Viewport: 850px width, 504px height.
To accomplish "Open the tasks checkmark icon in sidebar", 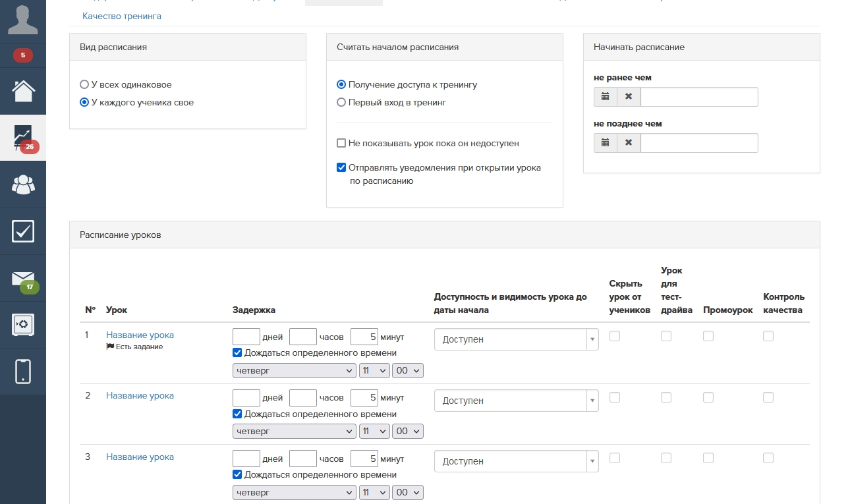I will [22, 231].
